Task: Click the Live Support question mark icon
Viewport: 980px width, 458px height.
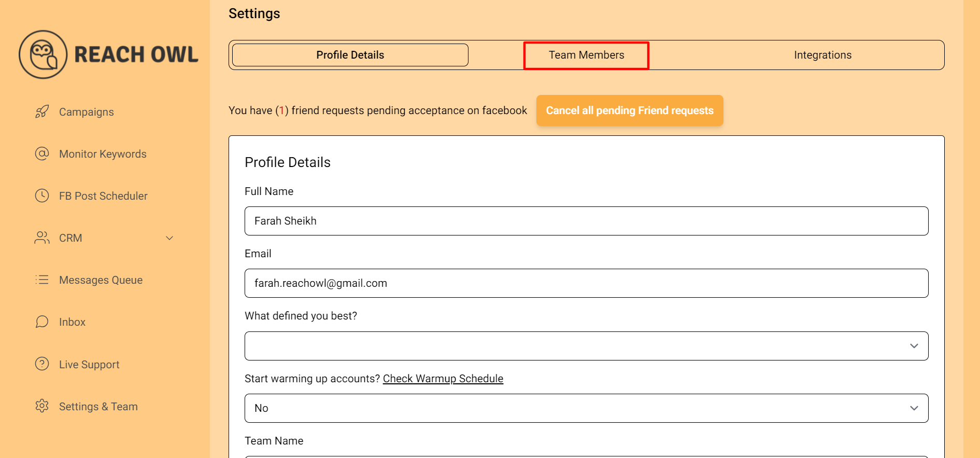Action: pos(42,364)
